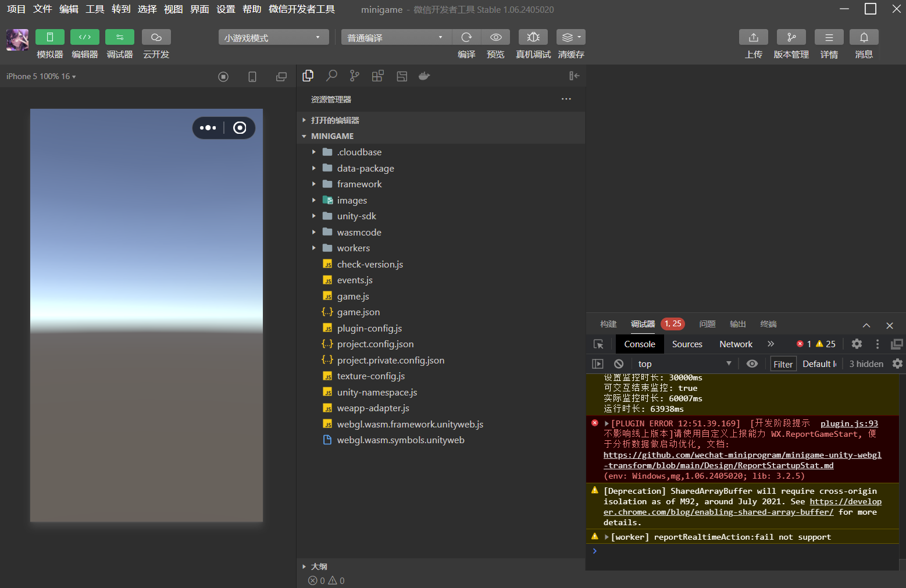Open cloud development (云开发)

tap(156, 37)
